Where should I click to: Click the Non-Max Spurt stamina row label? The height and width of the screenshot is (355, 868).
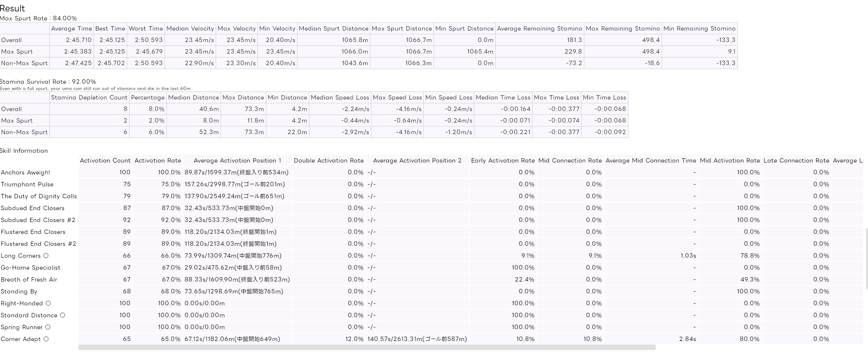click(x=24, y=132)
